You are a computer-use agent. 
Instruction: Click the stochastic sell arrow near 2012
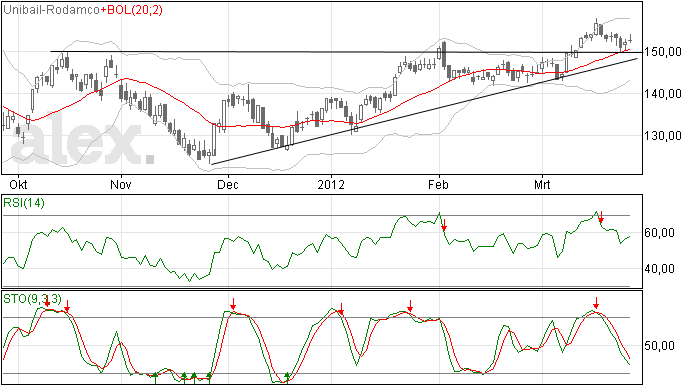[341, 309]
